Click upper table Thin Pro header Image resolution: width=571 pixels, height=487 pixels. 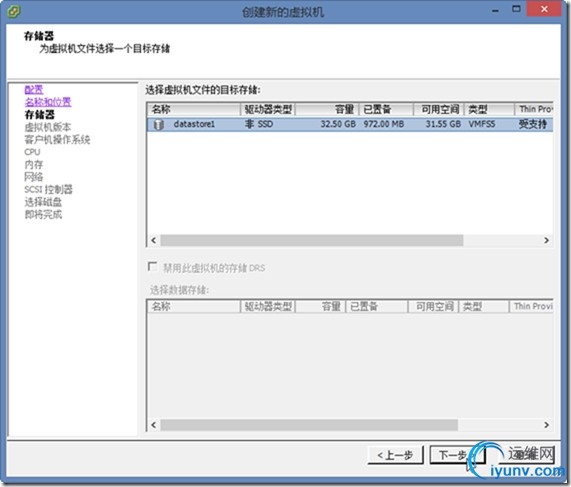coord(534,109)
